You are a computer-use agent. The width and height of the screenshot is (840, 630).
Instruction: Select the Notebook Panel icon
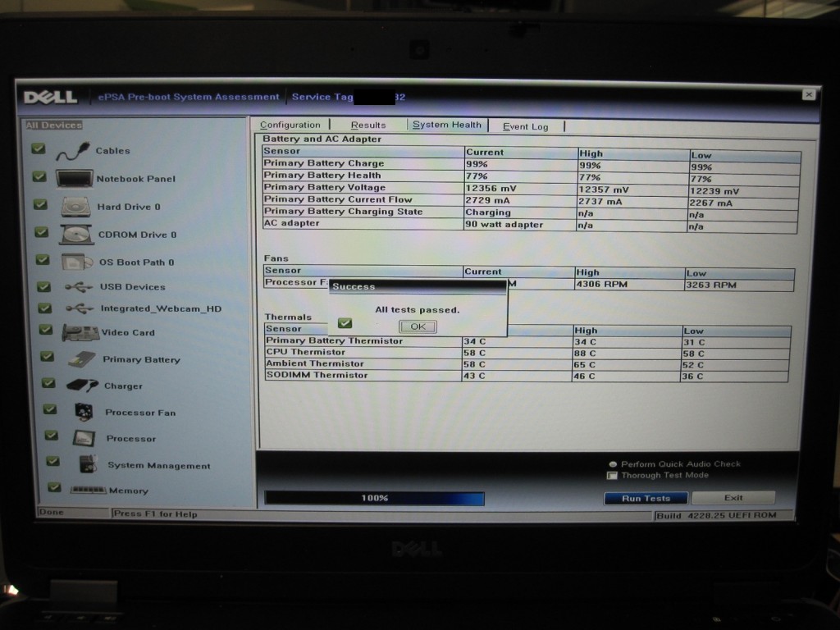(x=74, y=178)
